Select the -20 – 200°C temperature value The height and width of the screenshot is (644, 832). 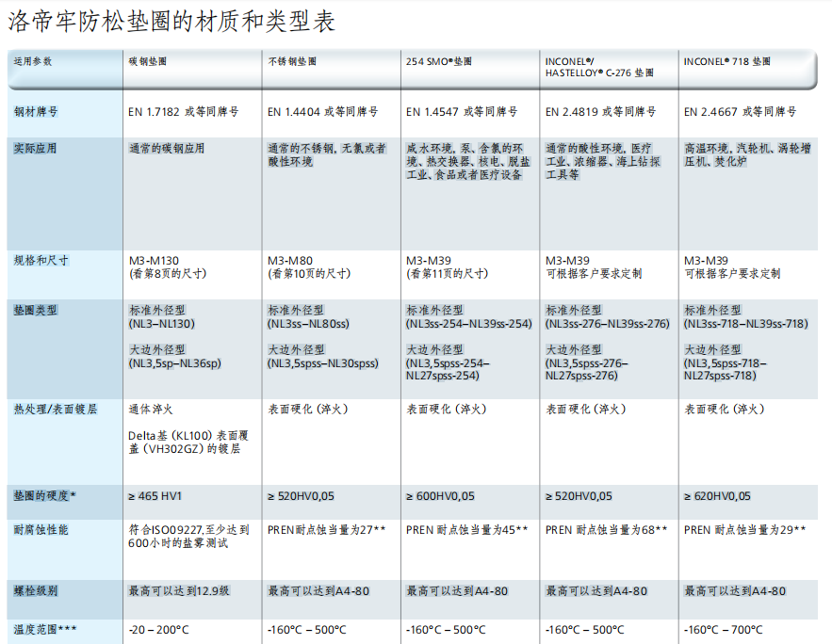coord(158,630)
